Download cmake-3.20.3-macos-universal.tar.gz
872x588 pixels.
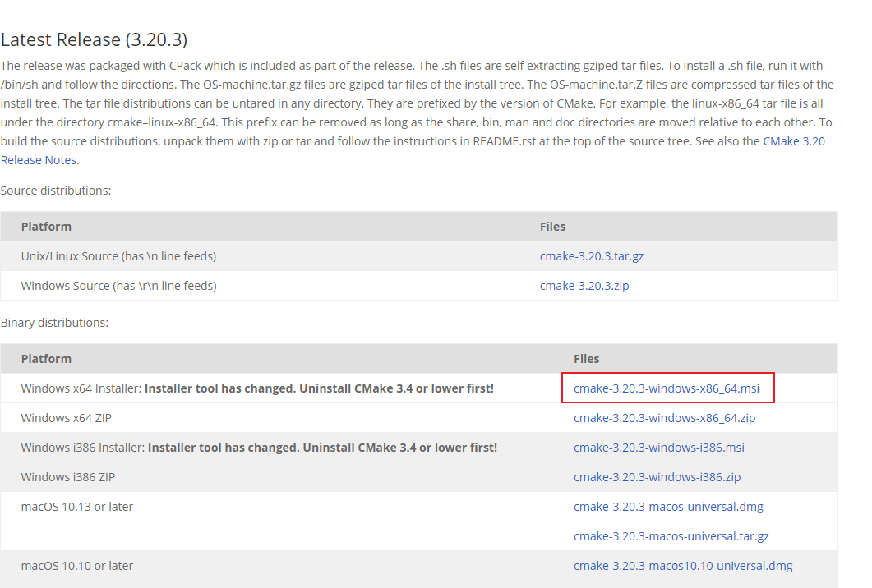[671, 535]
